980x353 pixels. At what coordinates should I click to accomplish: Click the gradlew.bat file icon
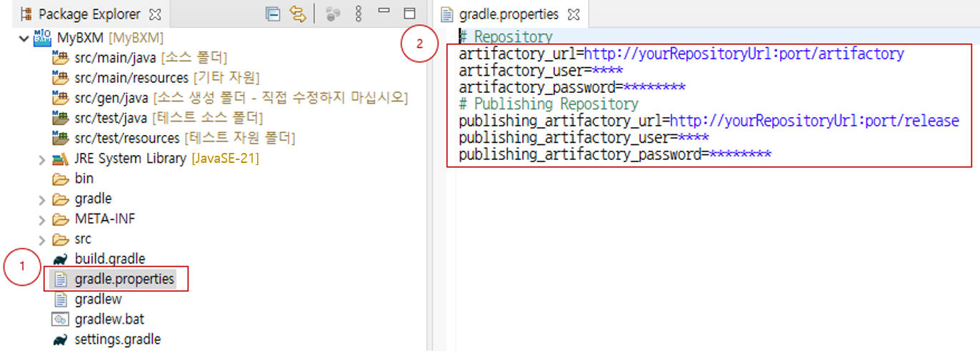[x=61, y=319]
